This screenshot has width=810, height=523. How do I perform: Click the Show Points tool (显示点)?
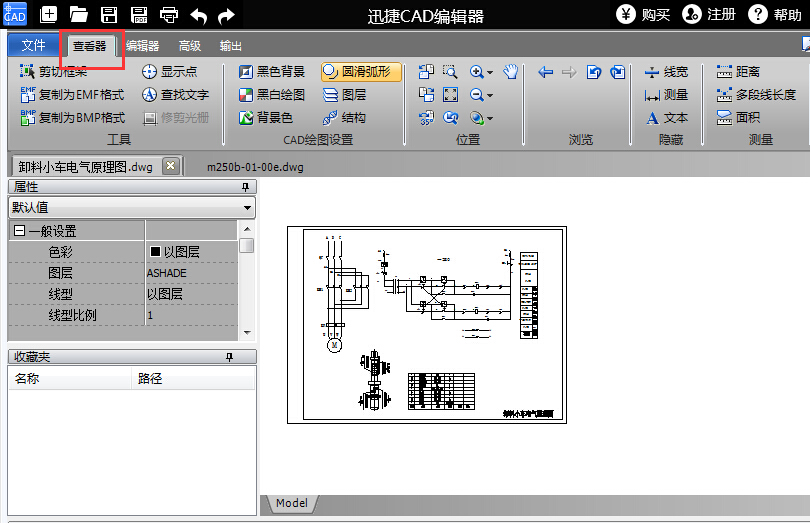[x=169, y=71]
